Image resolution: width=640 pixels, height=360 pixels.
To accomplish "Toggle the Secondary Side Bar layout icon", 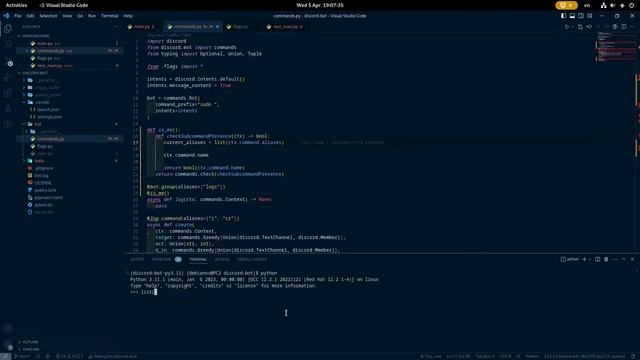I will click(581, 16).
